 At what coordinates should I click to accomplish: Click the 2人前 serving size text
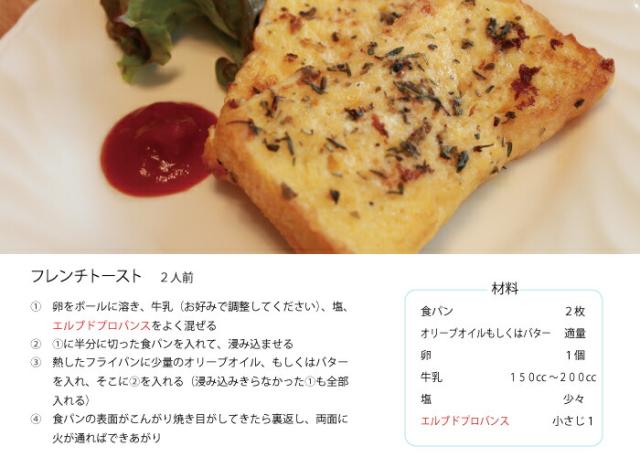click(x=177, y=277)
